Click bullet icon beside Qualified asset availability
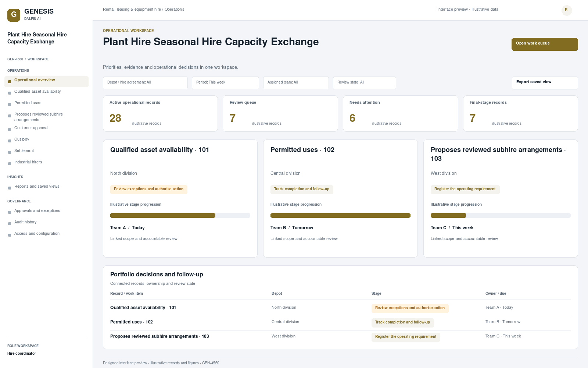The image size is (588, 368). [x=10, y=93]
